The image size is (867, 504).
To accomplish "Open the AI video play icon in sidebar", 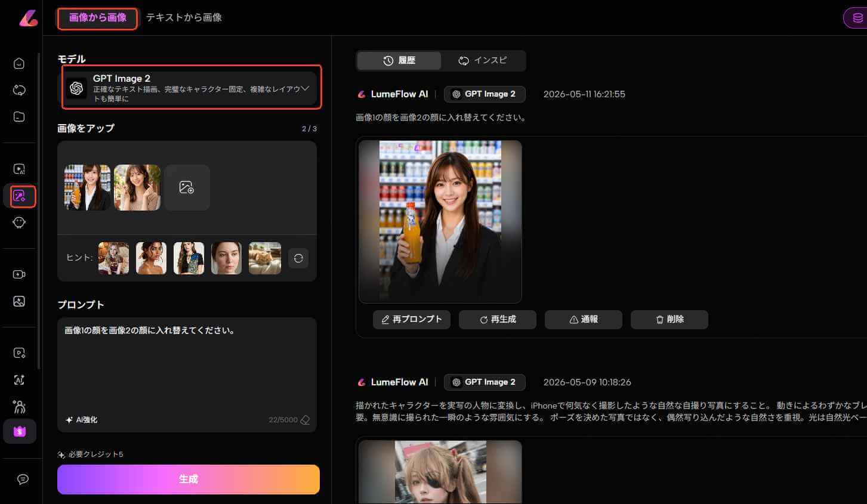I will [19, 169].
